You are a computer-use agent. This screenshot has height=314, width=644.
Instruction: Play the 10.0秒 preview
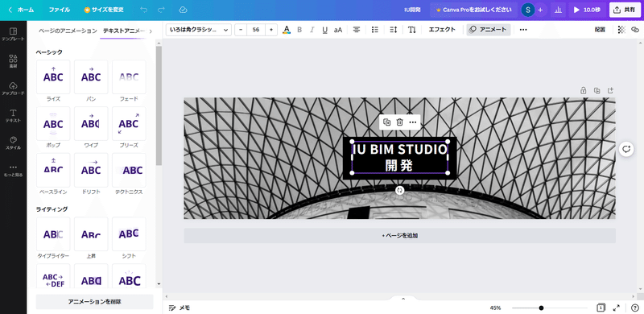click(587, 10)
